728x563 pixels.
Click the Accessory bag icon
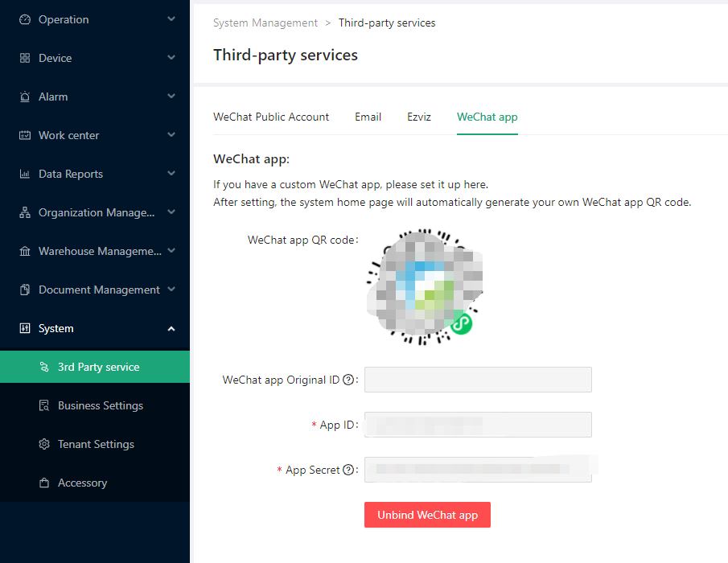[44, 483]
